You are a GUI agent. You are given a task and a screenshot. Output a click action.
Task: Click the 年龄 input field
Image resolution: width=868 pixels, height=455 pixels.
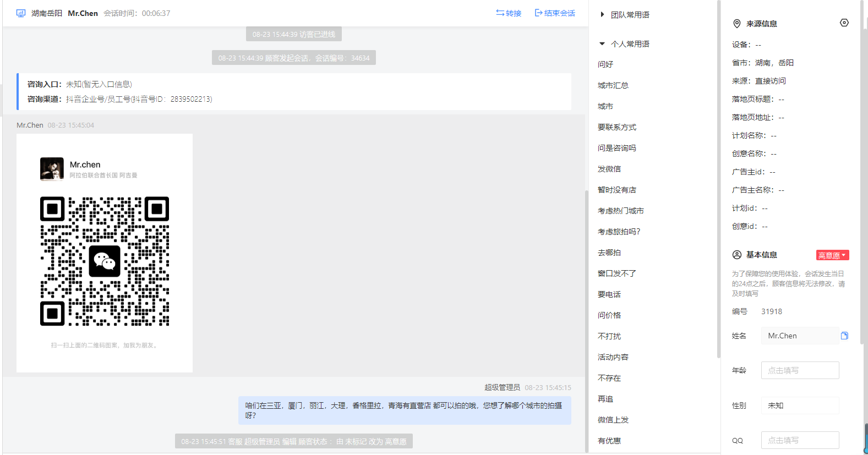tap(800, 370)
